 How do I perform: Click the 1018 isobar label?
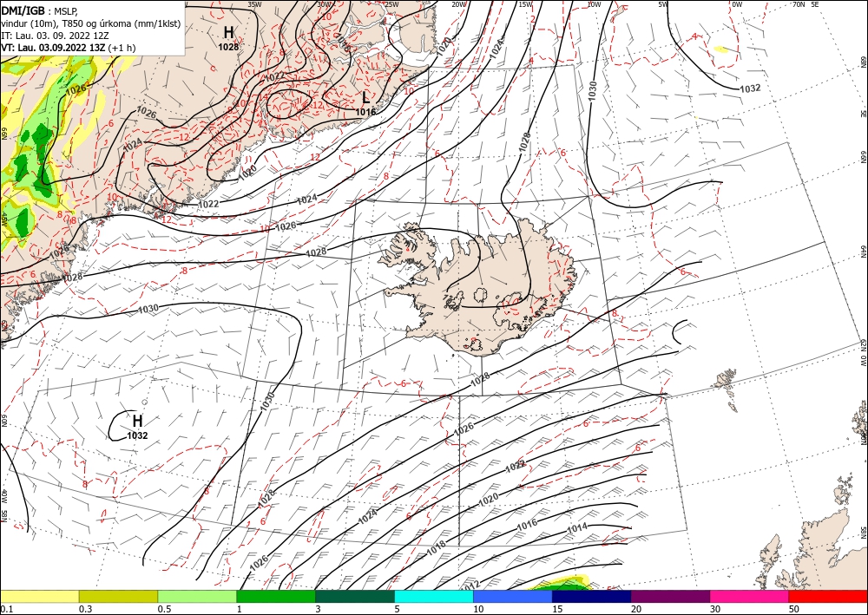click(x=437, y=548)
